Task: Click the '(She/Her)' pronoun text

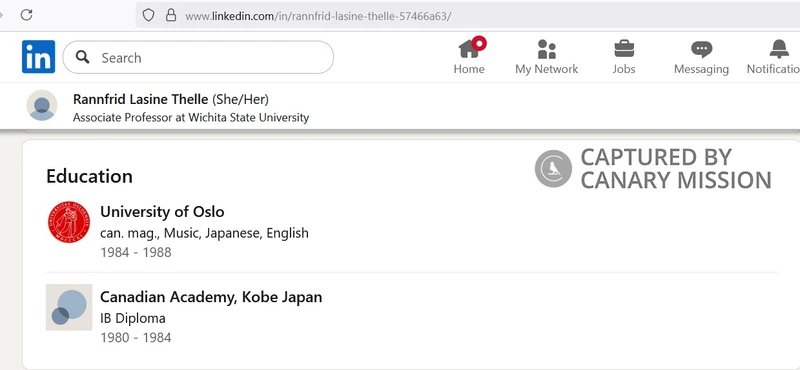Action: click(x=240, y=99)
